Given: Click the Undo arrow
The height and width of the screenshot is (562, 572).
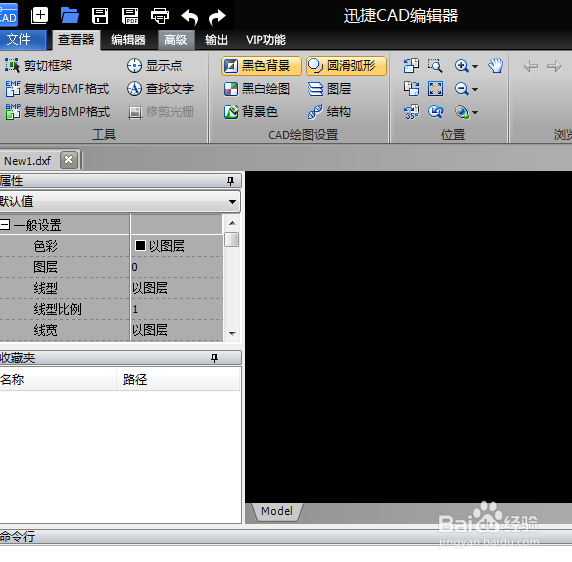Looking at the screenshot, I should click(x=189, y=17).
